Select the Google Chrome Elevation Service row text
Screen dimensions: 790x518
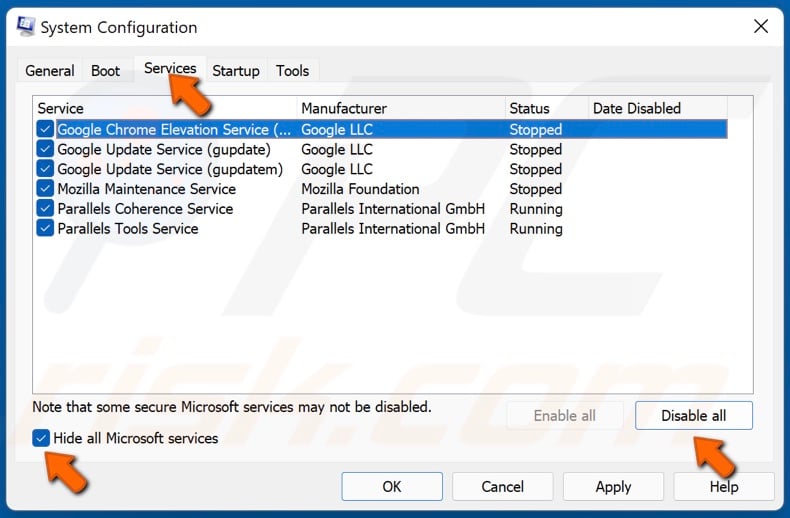pyautogui.click(x=174, y=130)
